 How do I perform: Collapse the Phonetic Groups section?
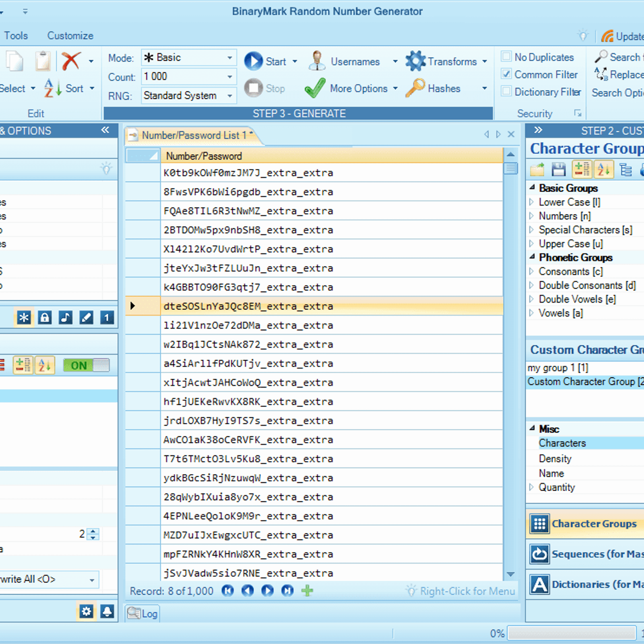pyautogui.click(x=532, y=257)
